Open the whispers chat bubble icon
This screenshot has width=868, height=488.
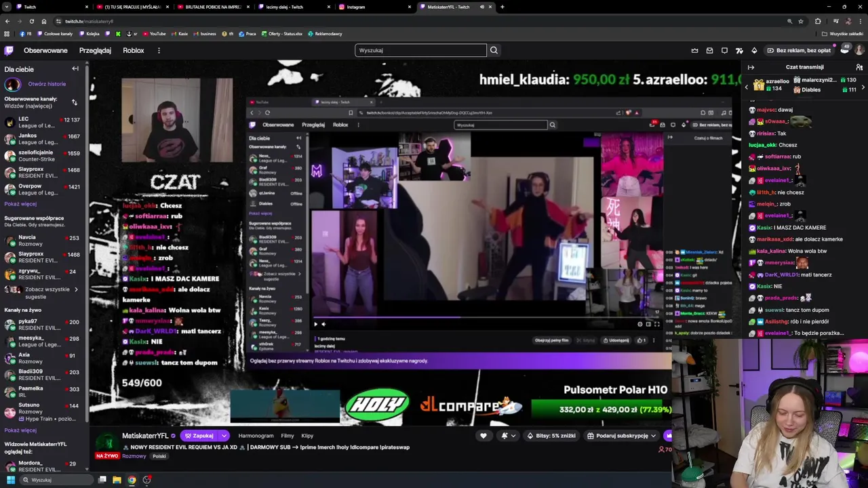coord(724,50)
